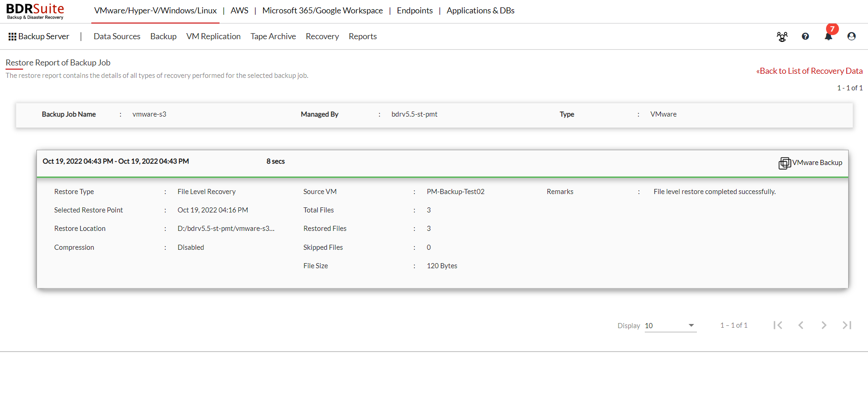The image size is (868, 418).
Task: Go to last page of results
Action: click(847, 325)
